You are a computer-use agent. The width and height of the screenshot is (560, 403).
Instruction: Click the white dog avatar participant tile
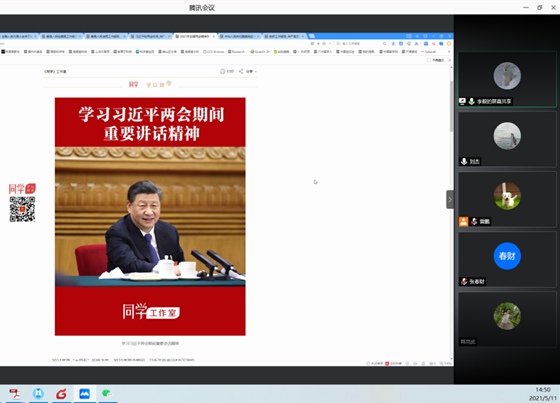point(507,199)
